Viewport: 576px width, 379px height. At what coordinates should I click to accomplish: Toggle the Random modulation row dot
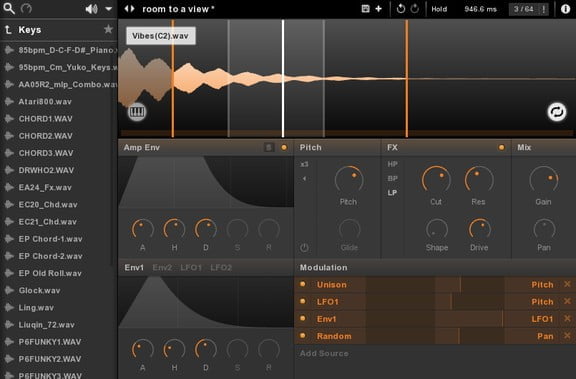tap(303, 335)
